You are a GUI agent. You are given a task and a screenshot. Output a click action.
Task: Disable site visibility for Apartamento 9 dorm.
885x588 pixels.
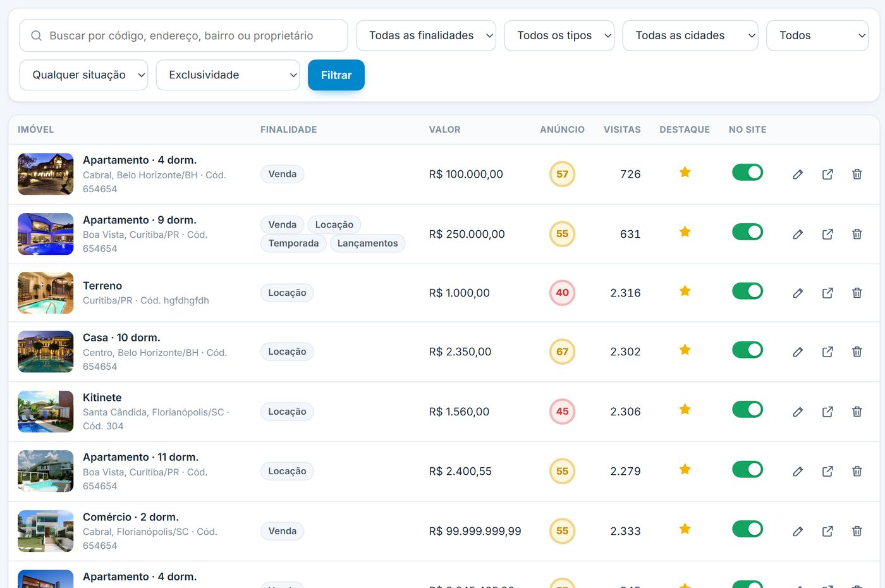tap(747, 232)
